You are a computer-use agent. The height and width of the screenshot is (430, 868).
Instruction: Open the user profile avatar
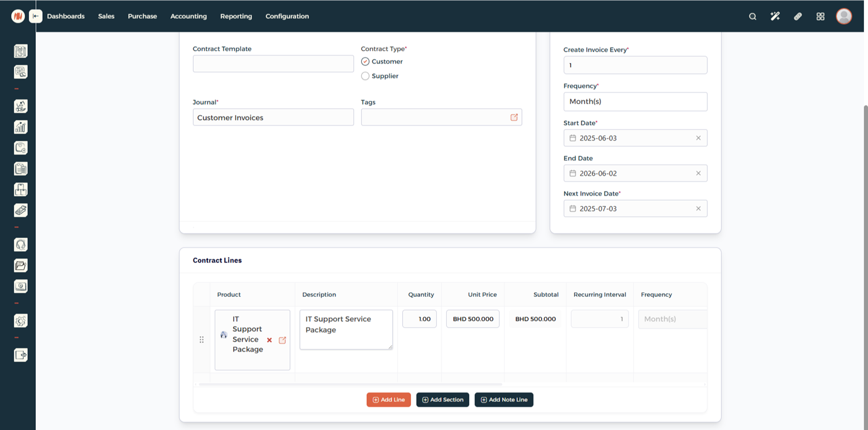[x=844, y=16]
